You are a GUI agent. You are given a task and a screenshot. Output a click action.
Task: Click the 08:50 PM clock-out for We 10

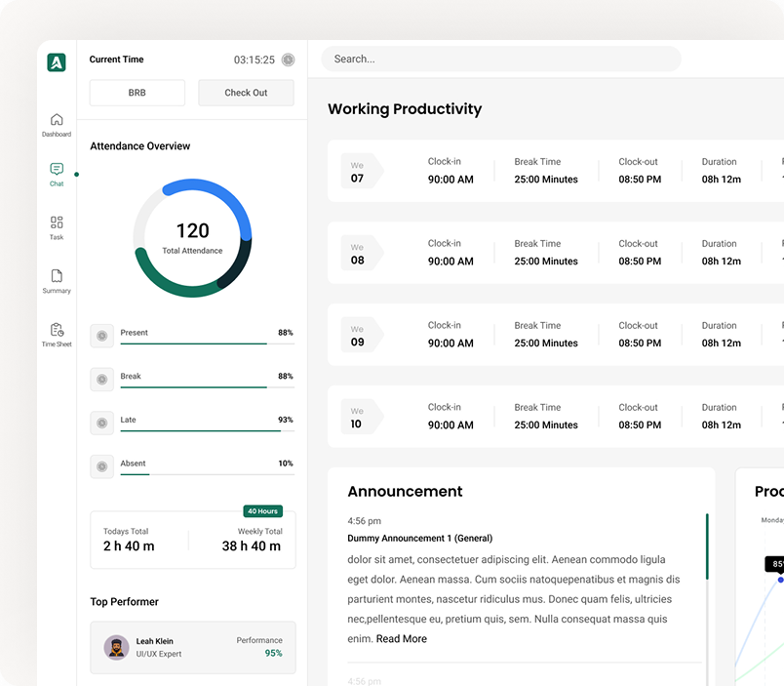[640, 424]
